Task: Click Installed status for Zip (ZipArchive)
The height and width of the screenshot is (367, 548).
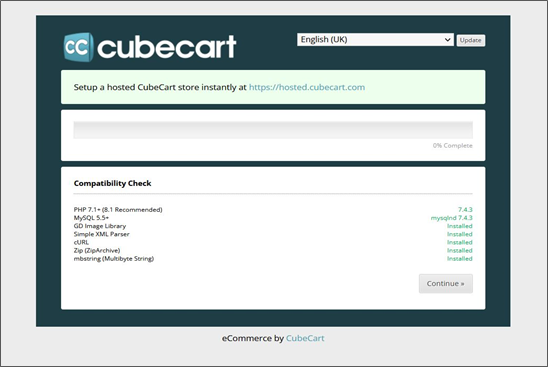Action: [460, 250]
